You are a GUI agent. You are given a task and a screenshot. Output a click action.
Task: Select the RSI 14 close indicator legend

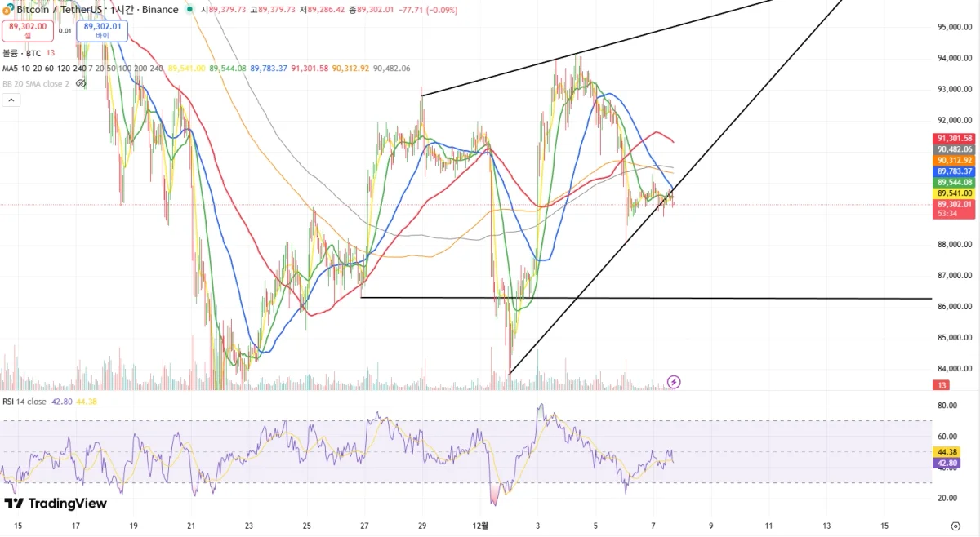pyautogui.click(x=24, y=402)
